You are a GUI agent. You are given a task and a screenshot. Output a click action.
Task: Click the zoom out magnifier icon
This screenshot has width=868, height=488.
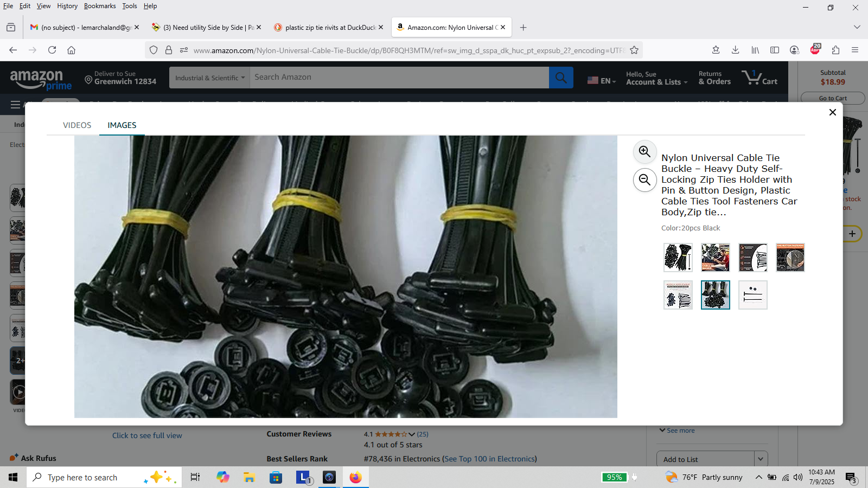coord(644,180)
